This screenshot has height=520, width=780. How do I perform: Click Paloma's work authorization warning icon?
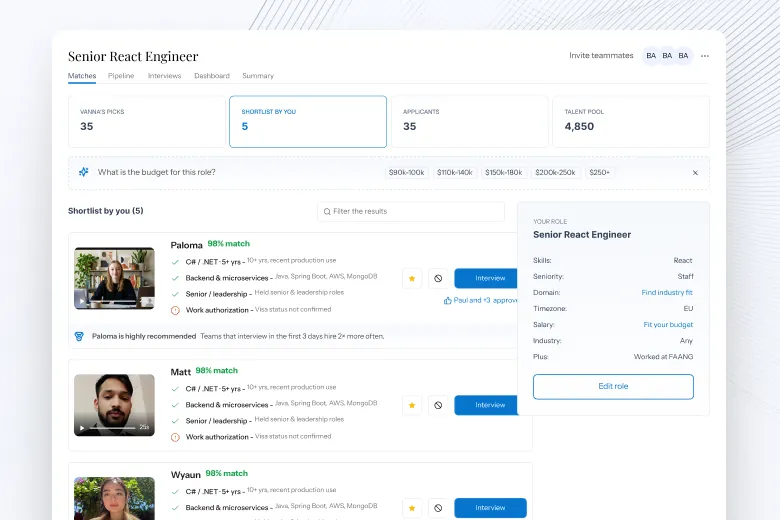coord(175,310)
